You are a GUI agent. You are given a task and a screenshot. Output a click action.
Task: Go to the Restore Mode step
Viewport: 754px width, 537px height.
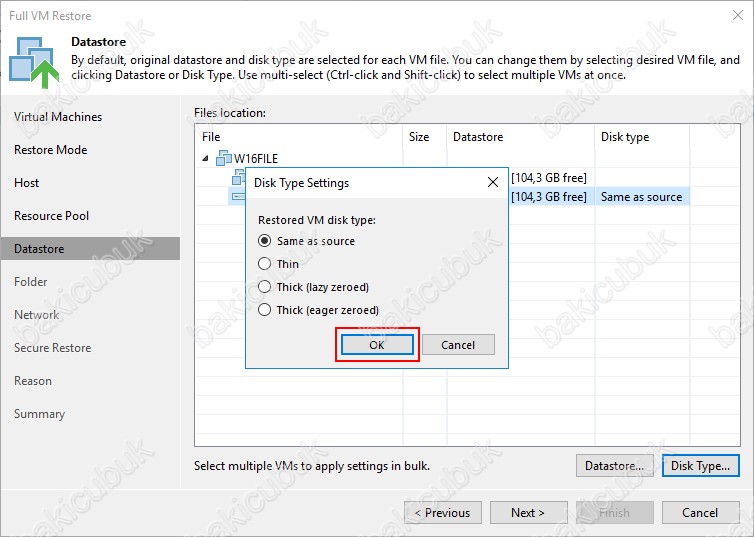pos(51,150)
